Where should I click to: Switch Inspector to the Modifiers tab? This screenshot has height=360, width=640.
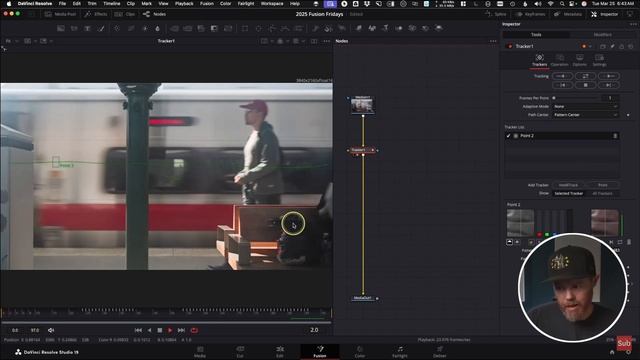pos(602,35)
